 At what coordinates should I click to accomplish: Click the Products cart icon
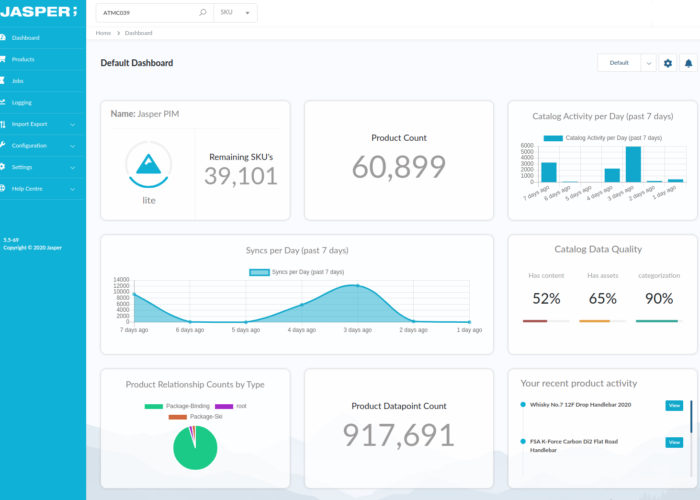[3, 59]
